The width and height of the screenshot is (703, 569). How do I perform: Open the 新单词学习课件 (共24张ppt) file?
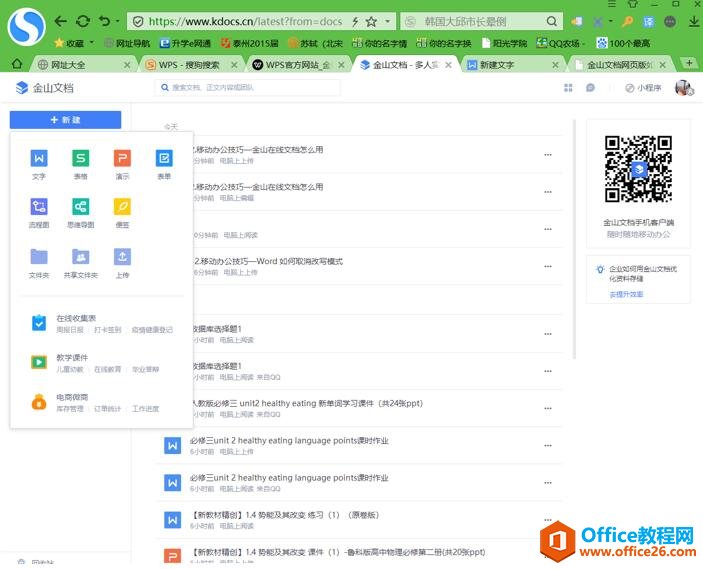307,404
